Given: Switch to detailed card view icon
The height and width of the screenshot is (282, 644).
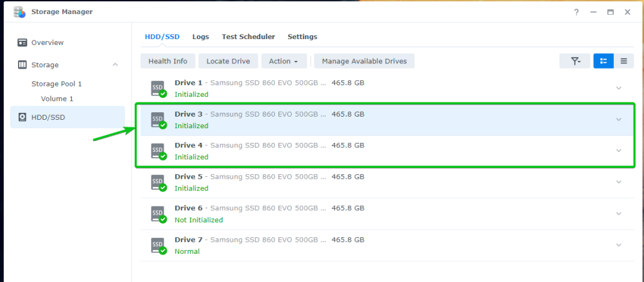Looking at the screenshot, I should tap(604, 61).
